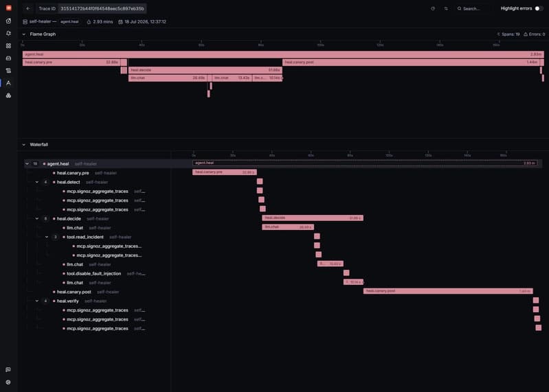
Task: Click the timer icon next to 2.93 mins
Action: click(x=89, y=22)
